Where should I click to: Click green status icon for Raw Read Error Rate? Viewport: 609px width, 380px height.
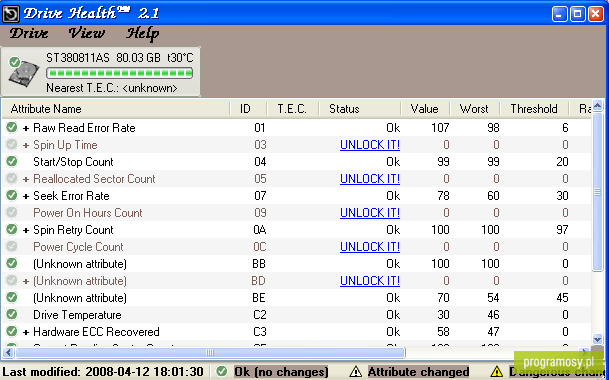(x=12, y=127)
